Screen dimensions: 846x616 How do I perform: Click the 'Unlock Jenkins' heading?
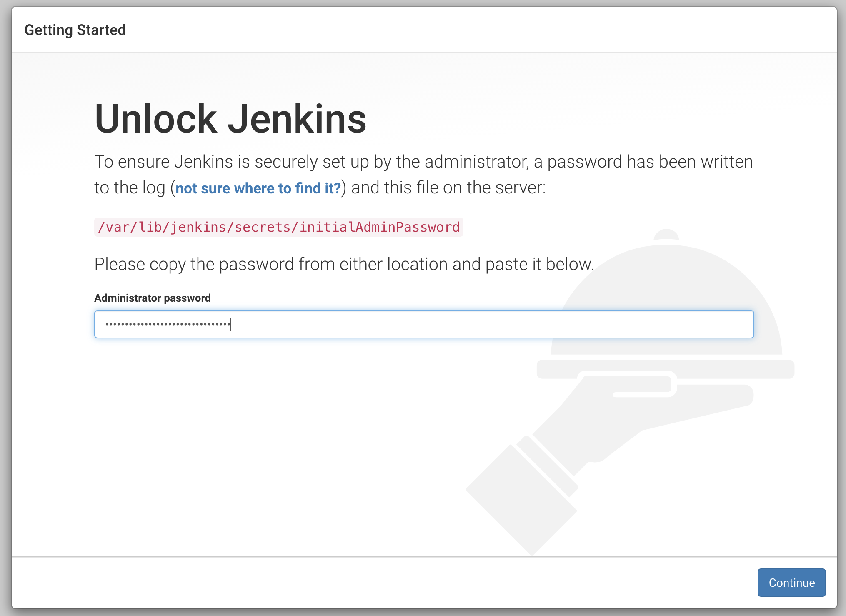pyautogui.click(x=230, y=119)
